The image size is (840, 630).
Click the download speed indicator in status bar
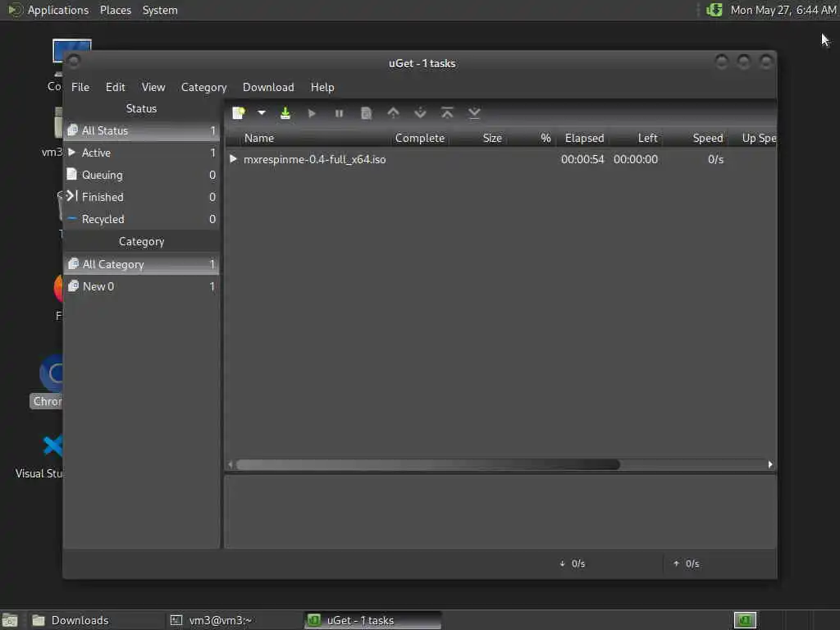(x=572, y=564)
